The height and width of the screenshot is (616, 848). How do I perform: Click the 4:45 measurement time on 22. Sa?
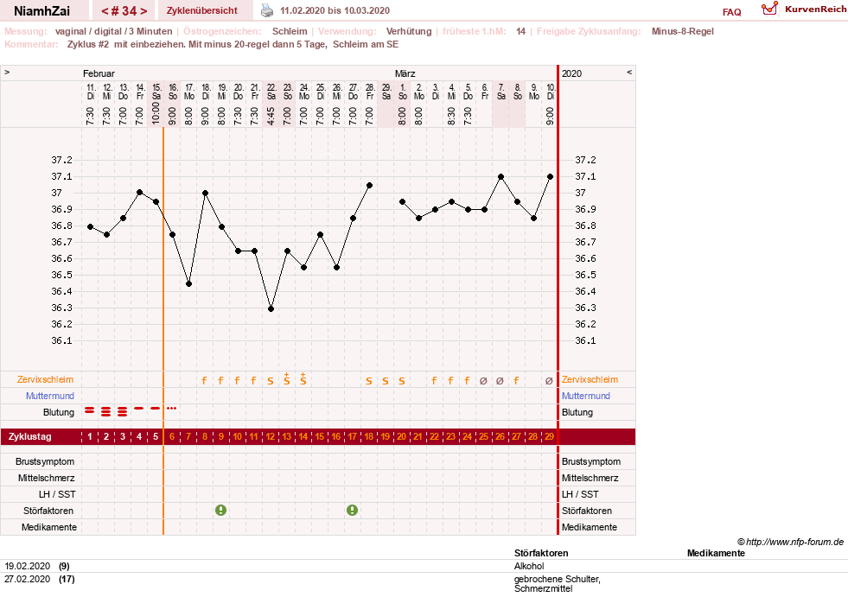tap(271, 116)
